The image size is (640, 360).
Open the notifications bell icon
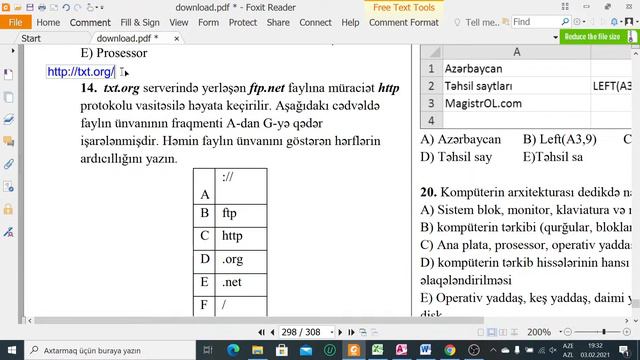click(x=614, y=22)
